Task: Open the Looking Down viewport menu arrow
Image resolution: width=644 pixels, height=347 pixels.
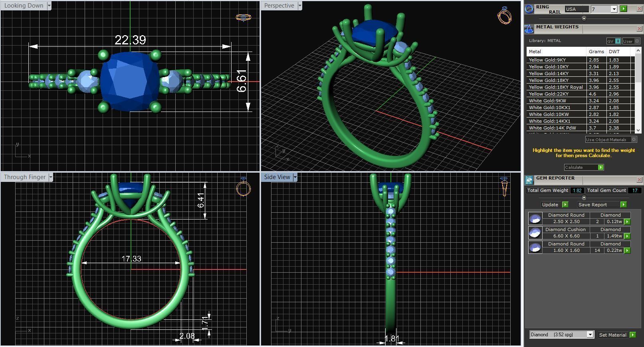Action: tap(49, 6)
